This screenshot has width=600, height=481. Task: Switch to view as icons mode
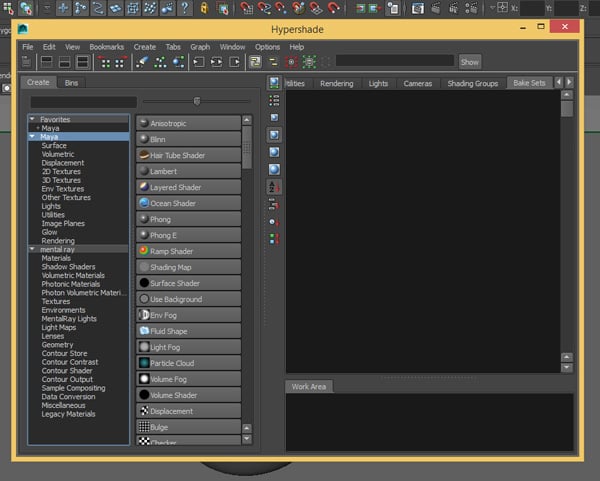tap(274, 83)
